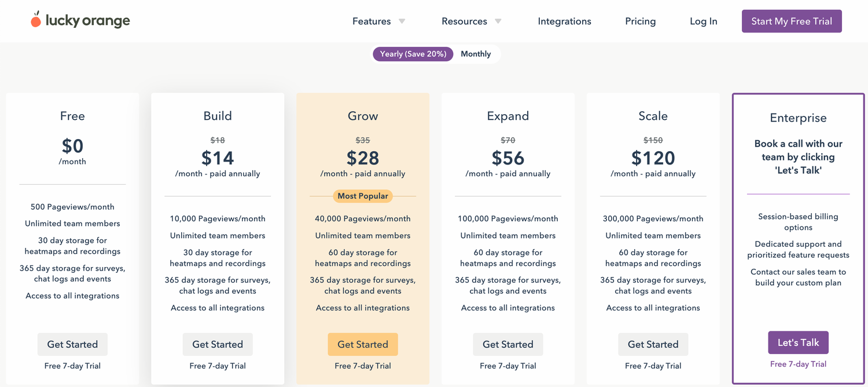Screen dimensions: 868x387
Task: Click the Lucky Orange logo
Action: (x=80, y=20)
